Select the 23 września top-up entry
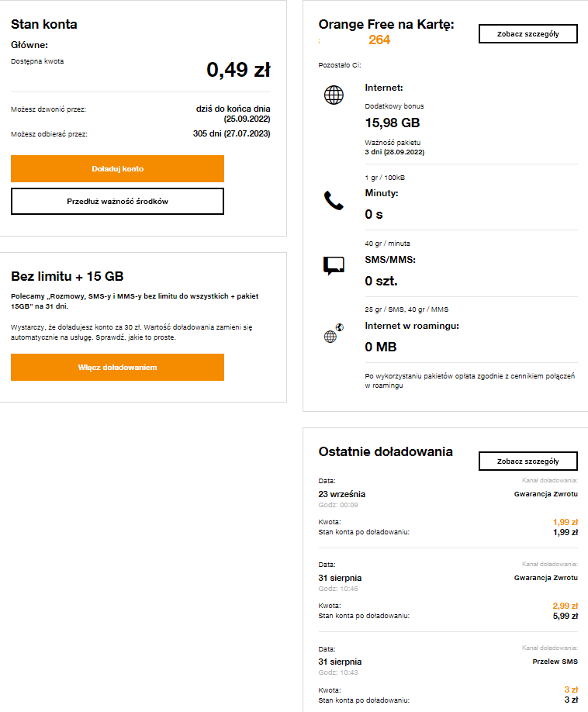 (x=341, y=494)
